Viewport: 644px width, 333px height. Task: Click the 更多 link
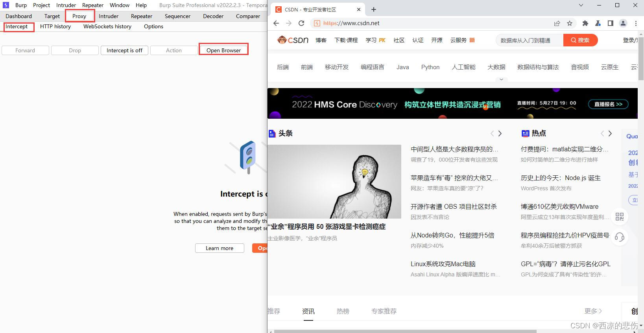(593, 311)
